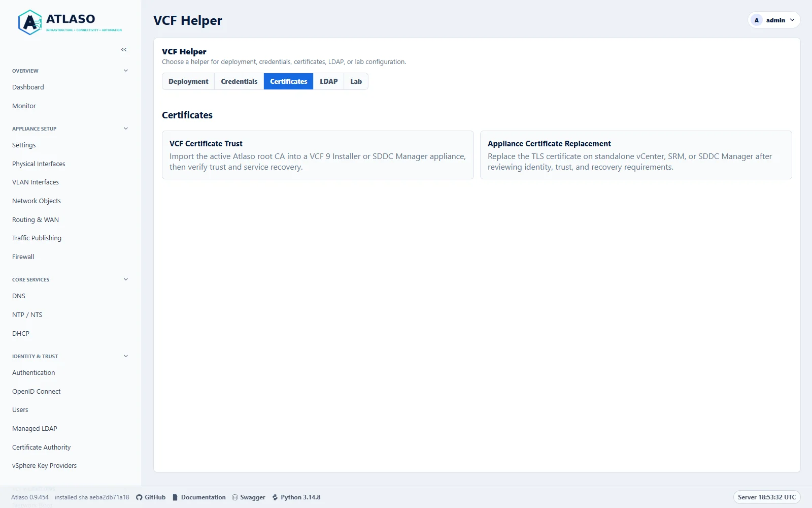
Task: Open Managed LDAP page
Action: click(35, 429)
